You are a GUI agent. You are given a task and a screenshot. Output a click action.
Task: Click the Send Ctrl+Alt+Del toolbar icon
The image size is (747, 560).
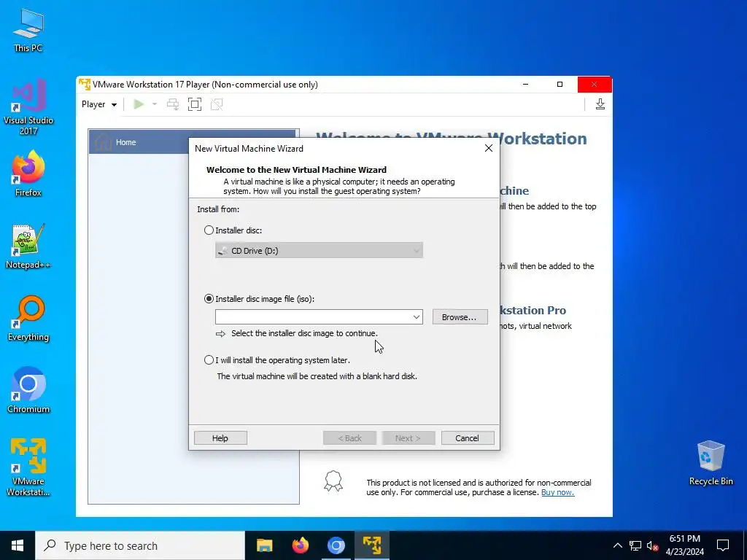point(173,104)
